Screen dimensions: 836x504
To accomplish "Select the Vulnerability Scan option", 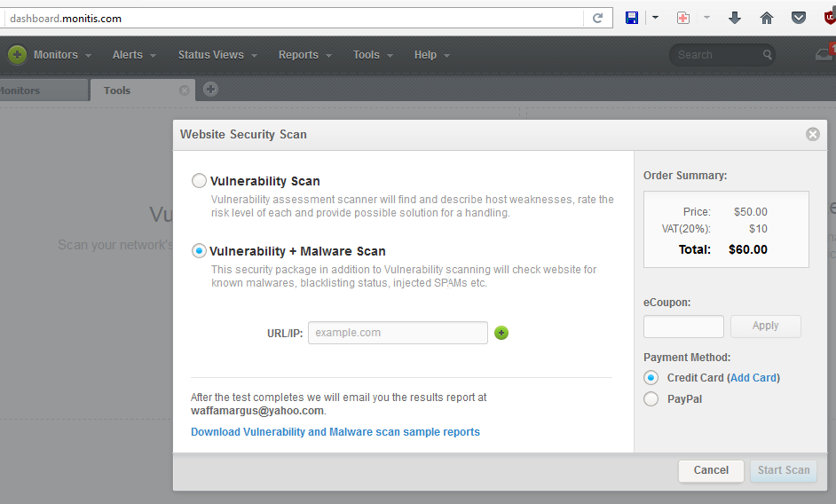I will click(200, 181).
